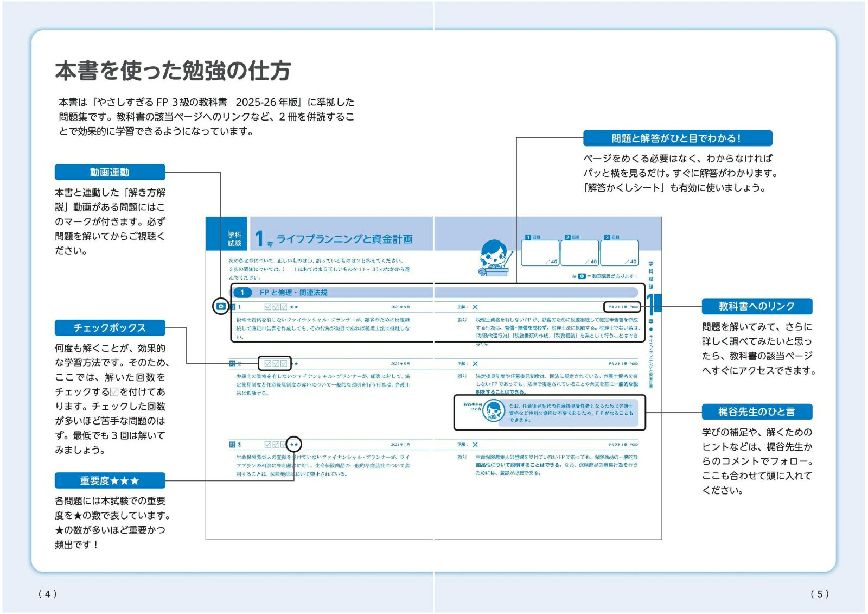Click the 問 badge of question 2
Viewport: 868px width, 614px height.
tap(232, 364)
